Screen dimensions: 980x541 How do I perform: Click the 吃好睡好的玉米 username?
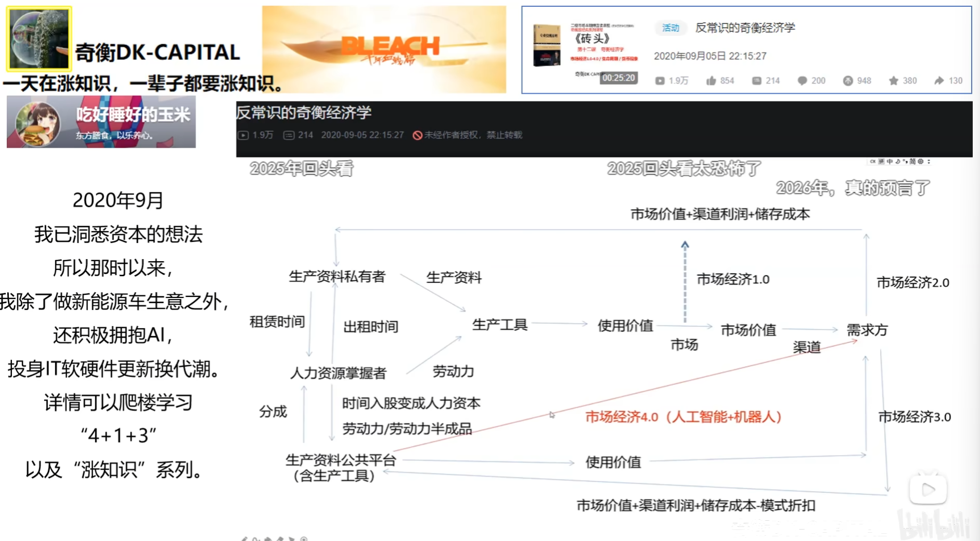click(x=133, y=114)
